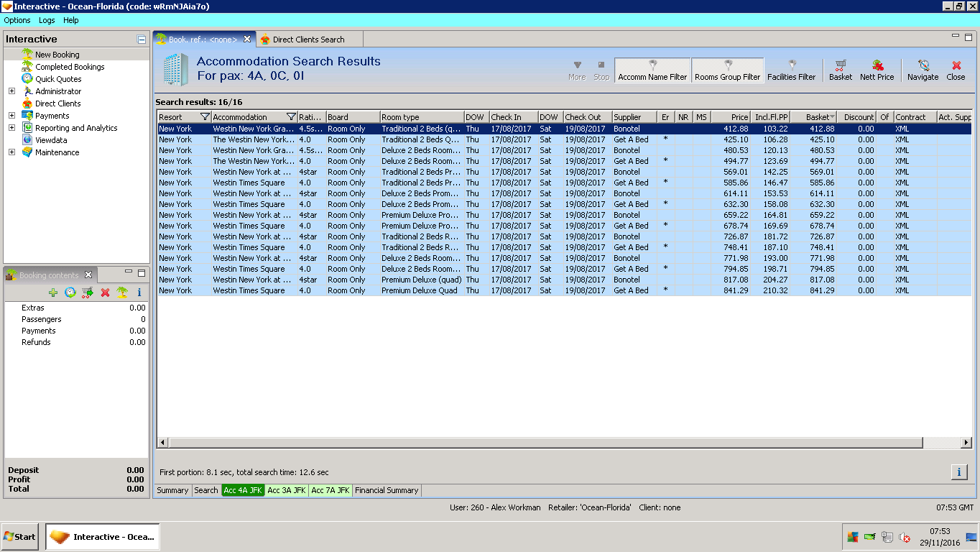Expand Reporting and Analytics node
Viewport: 980px width, 552px height.
click(11, 128)
